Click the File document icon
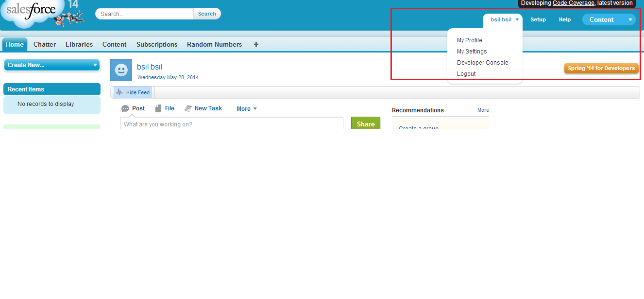This screenshot has height=299, width=644. [158, 108]
